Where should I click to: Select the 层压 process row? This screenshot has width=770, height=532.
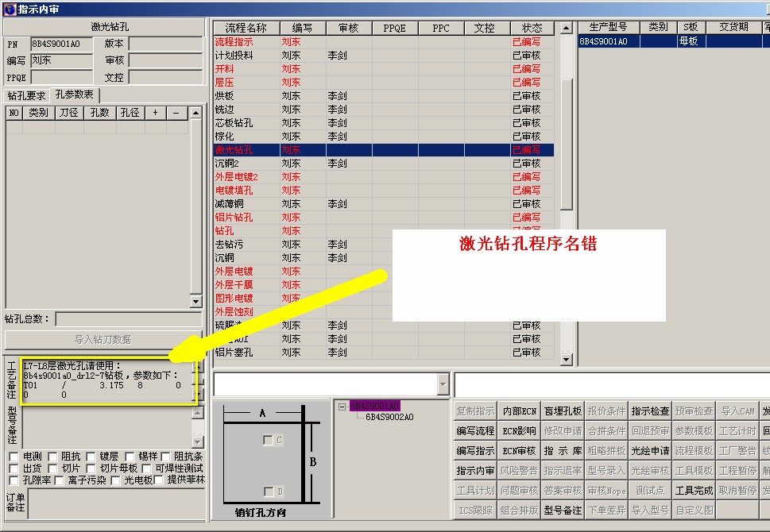pyautogui.click(x=384, y=83)
